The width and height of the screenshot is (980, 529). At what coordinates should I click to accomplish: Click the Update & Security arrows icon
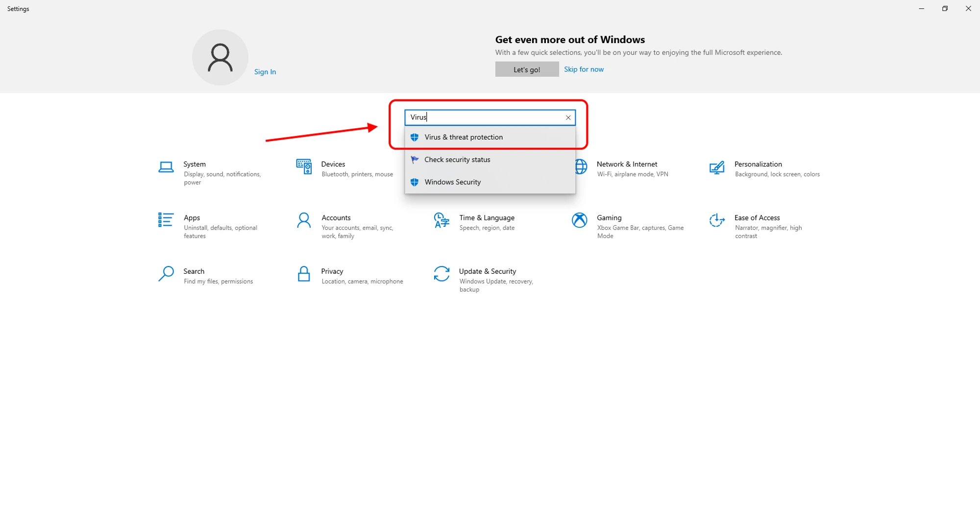(x=441, y=274)
